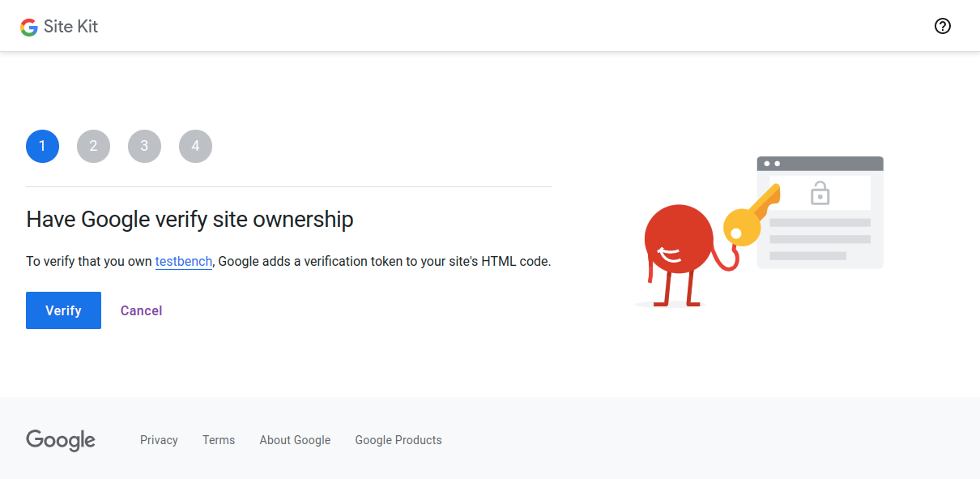Click the Google logo in the header
980x479 pixels.
click(28, 26)
